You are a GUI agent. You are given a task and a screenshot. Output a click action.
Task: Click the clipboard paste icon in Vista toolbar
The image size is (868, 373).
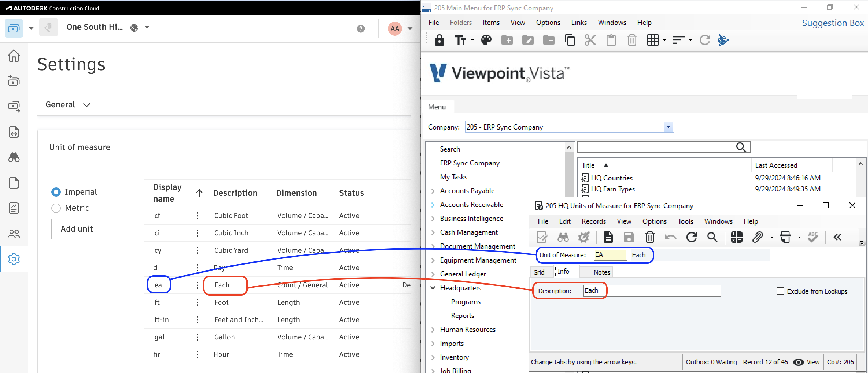(611, 40)
